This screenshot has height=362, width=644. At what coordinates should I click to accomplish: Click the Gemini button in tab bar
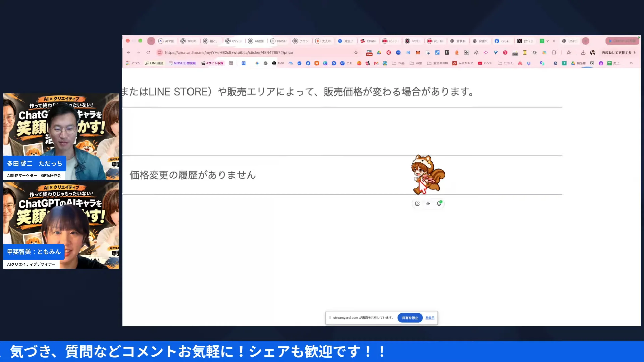(623, 41)
